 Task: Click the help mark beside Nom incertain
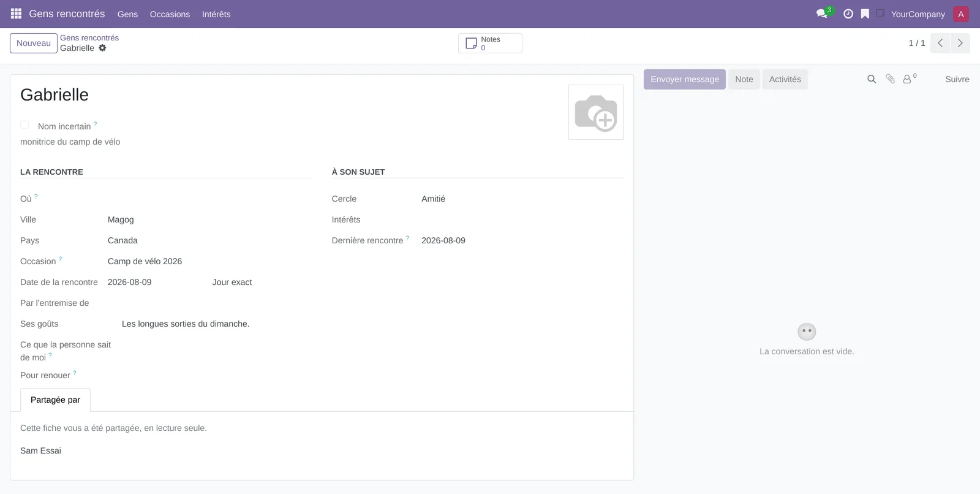point(95,124)
